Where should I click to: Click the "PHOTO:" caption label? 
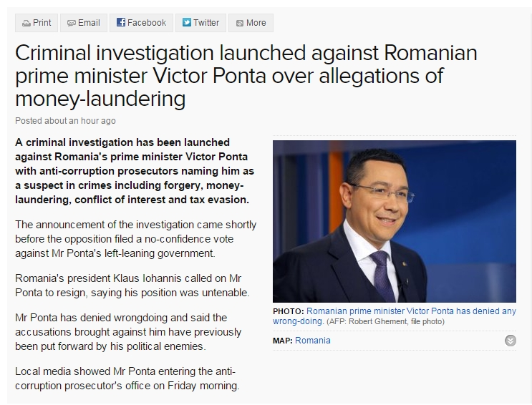click(x=289, y=312)
